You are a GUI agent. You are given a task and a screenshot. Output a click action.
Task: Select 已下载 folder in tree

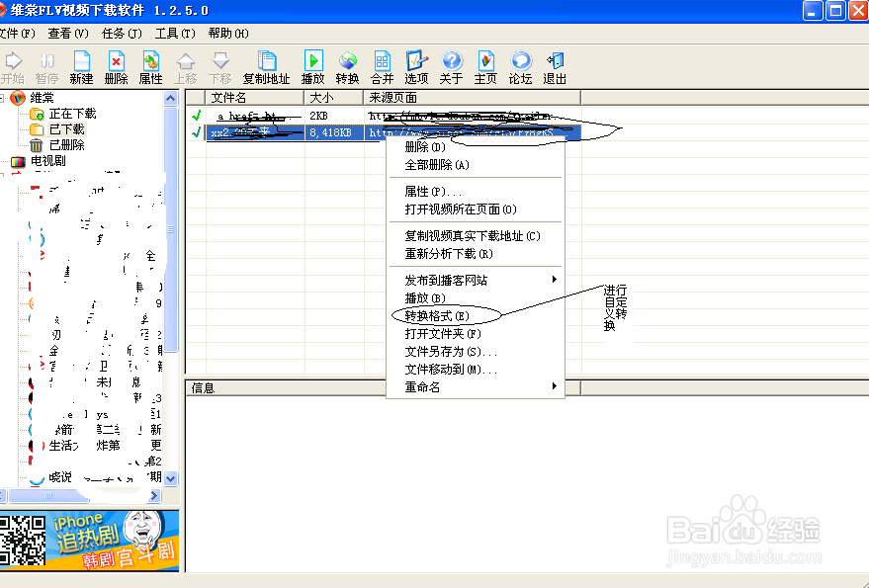[57, 129]
